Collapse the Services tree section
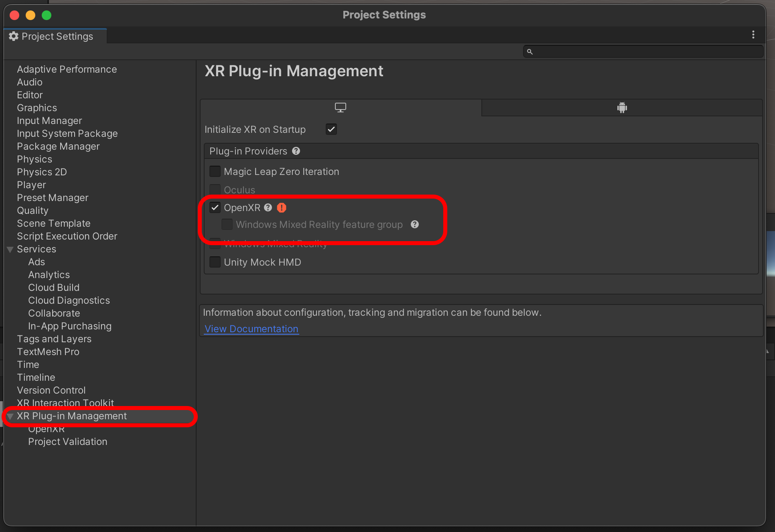The width and height of the screenshot is (775, 532). pos(10,250)
